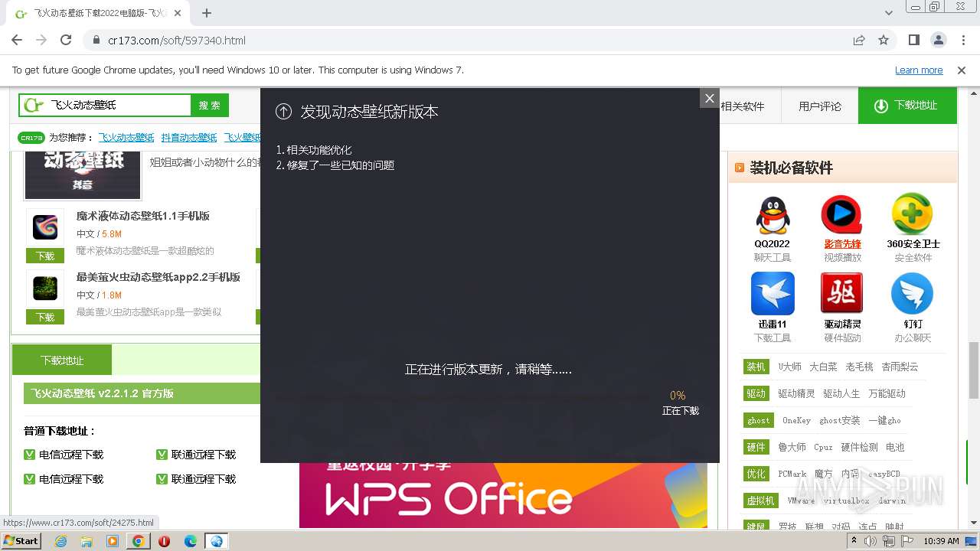Image resolution: width=980 pixels, height=551 pixels.
Task: Click 下载 under 最美萤火虫动态壁纸
Action: coord(45,317)
